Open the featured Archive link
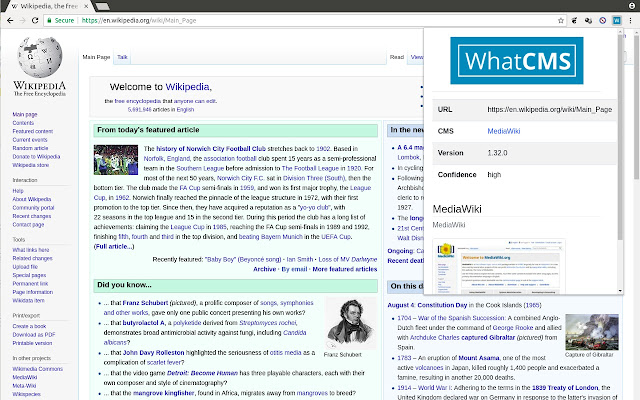 (264, 269)
